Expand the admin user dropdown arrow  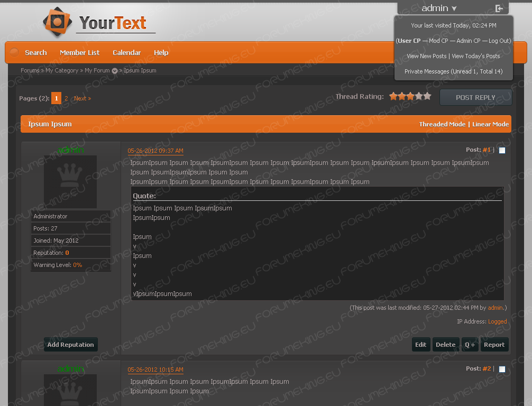tap(454, 8)
